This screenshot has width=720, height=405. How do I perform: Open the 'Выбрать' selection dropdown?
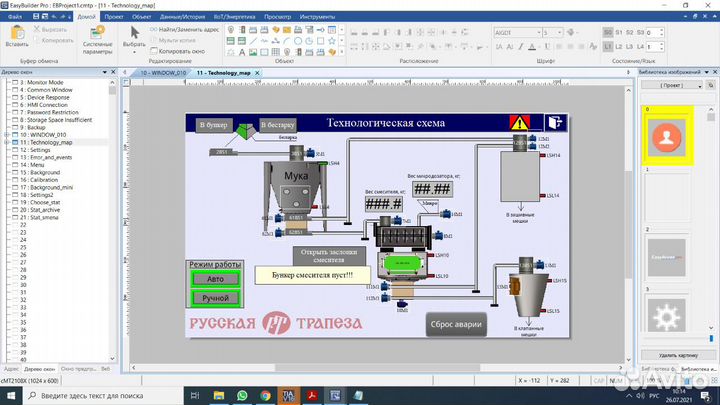134,52
